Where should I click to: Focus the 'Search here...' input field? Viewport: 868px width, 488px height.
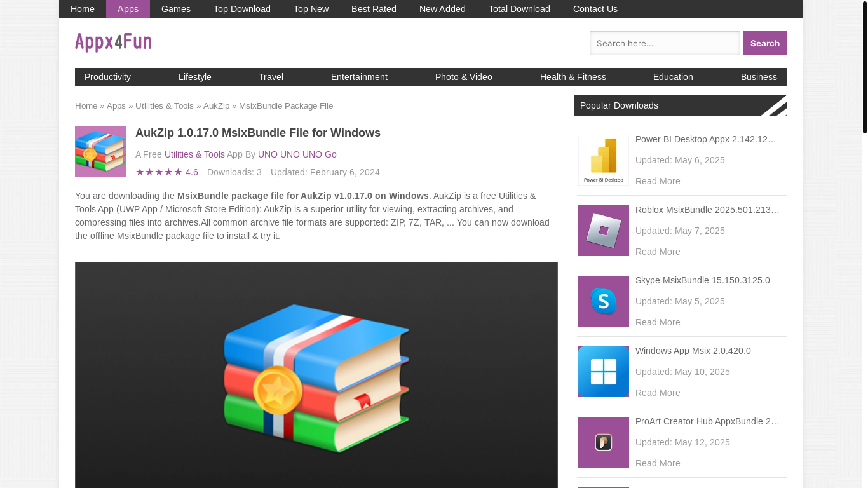pos(665,43)
